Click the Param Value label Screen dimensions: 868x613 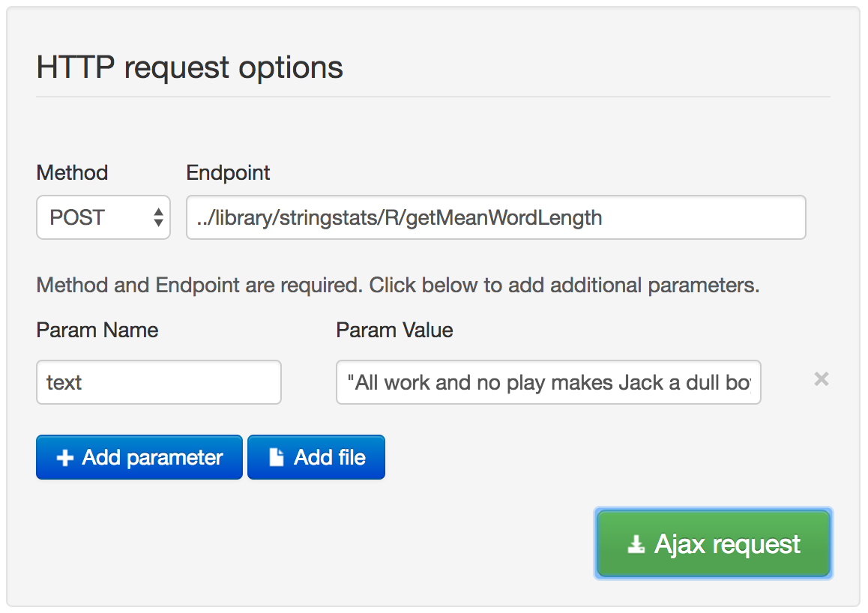pyautogui.click(x=394, y=330)
